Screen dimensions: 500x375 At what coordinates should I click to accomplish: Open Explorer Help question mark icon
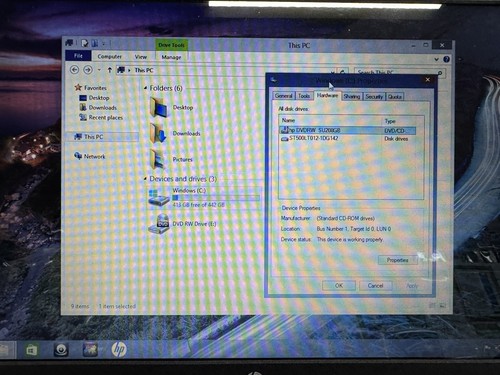[x=447, y=59]
